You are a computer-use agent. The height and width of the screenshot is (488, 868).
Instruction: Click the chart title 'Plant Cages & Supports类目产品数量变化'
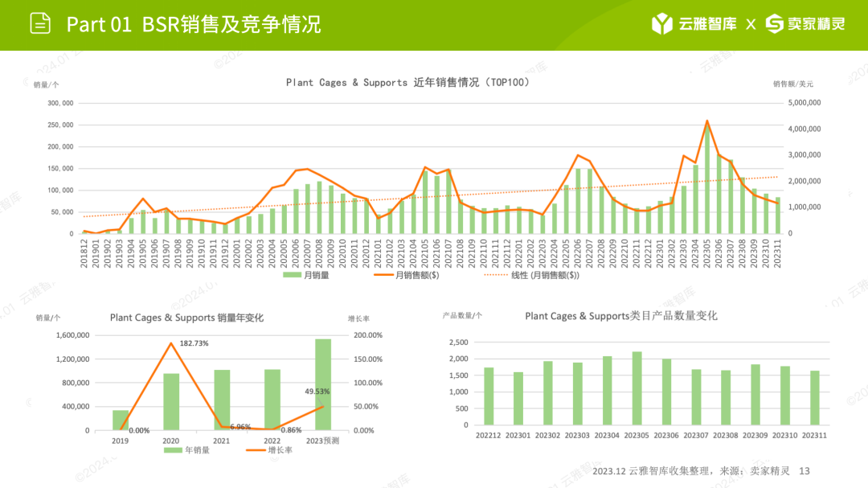coord(621,316)
